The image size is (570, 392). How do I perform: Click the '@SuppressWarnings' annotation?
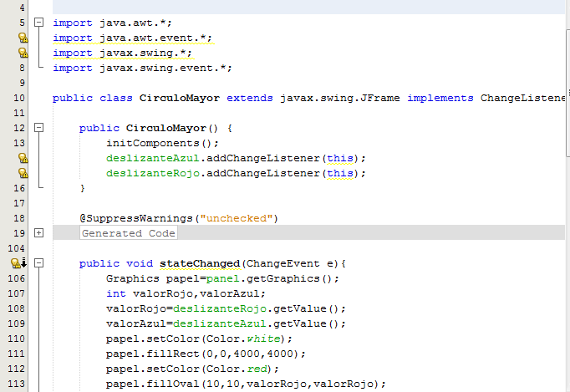click(136, 218)
